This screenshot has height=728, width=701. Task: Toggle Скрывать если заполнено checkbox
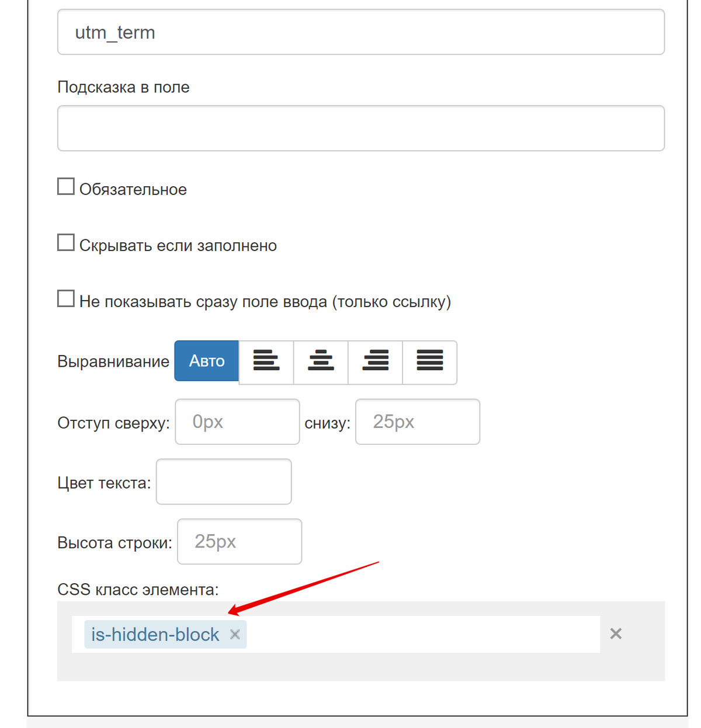coord(66,242)
